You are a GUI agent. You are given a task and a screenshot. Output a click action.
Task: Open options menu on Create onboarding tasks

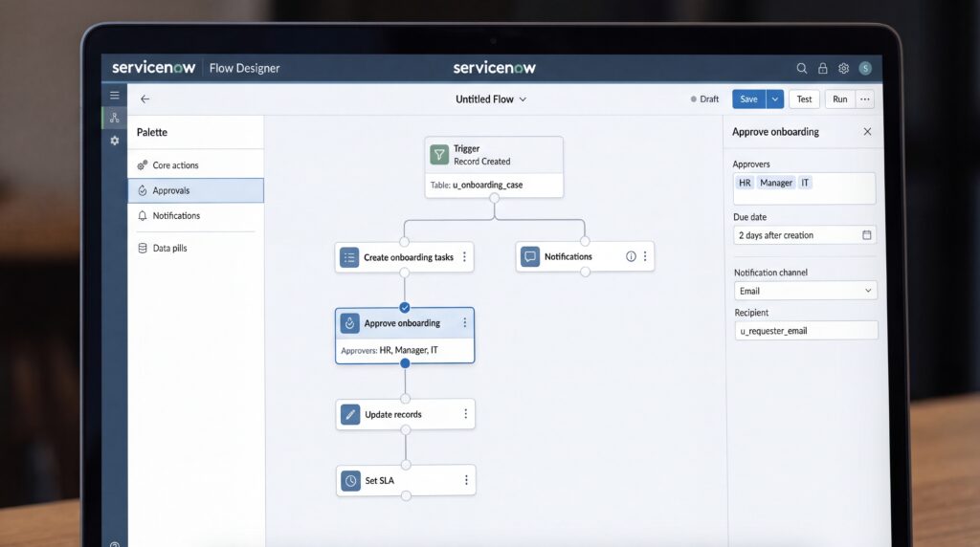coord(464,256)
